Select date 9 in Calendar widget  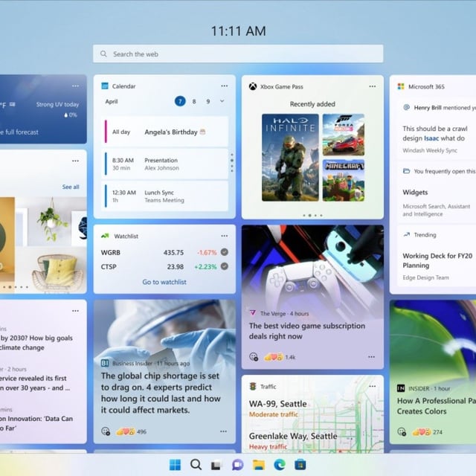click(x=208, y=101)
